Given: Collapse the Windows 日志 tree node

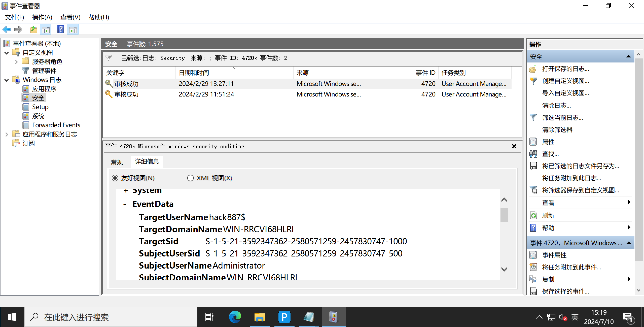Looking at the screenshot, I should click(x=7, y=80).
